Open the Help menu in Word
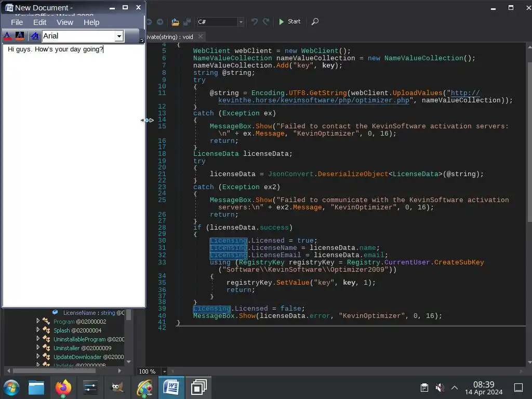The image size is (532, 399). click(x=91, y=22)
